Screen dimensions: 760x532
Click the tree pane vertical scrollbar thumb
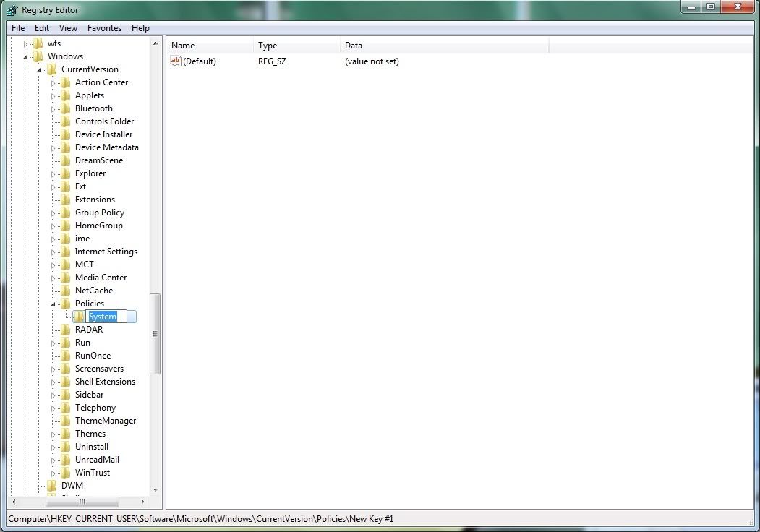pos(155,333)
